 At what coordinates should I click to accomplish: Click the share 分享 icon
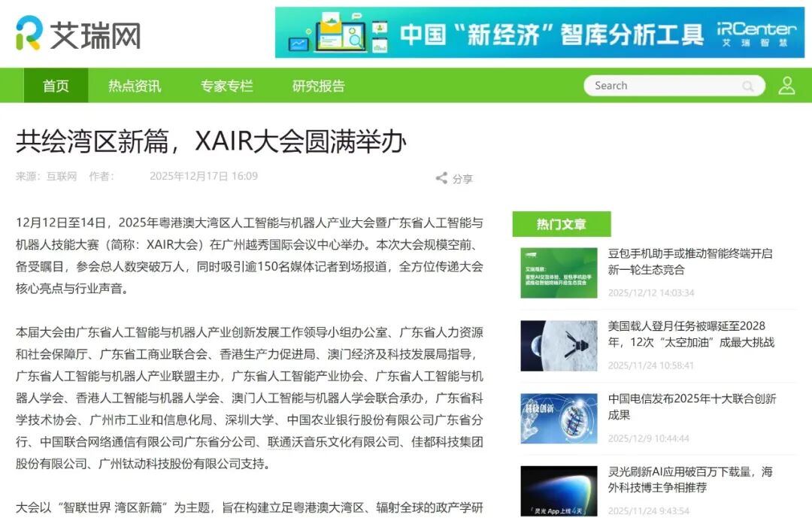(x=441, y=178)
